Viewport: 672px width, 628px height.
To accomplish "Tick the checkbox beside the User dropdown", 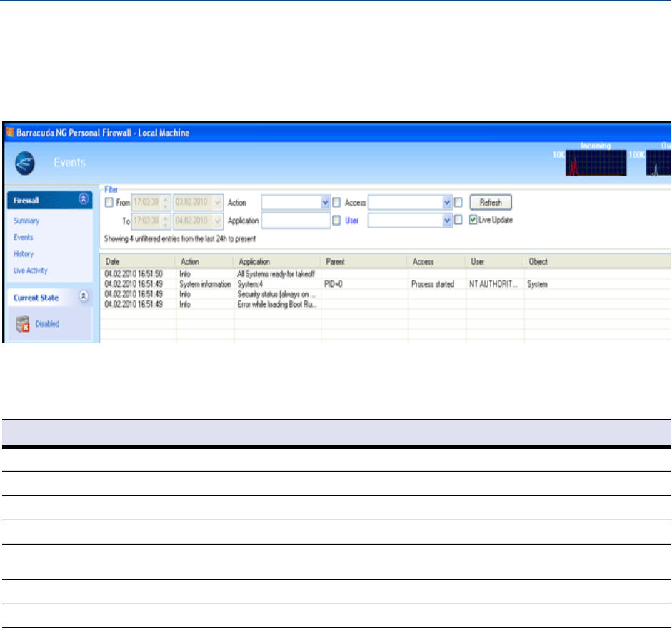I will [458, 221].
